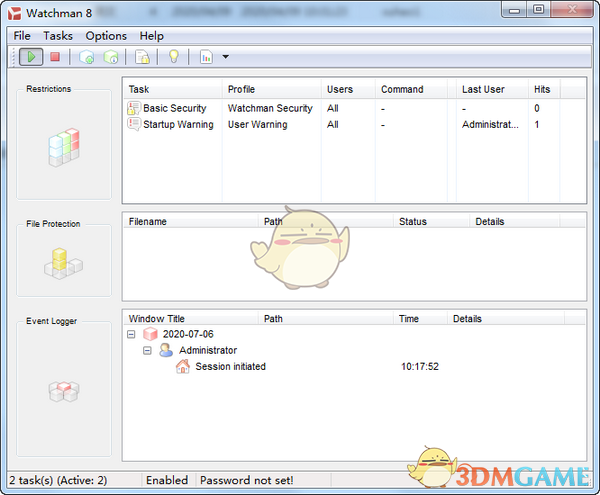600x495 pixels.
Task: Open the File menu
Action: pos(22,36)
